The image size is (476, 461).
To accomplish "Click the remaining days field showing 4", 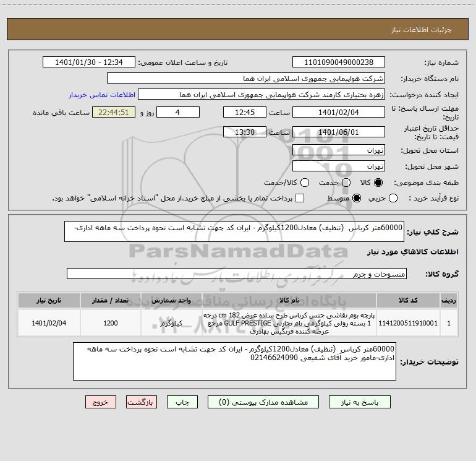I will 178,112.
